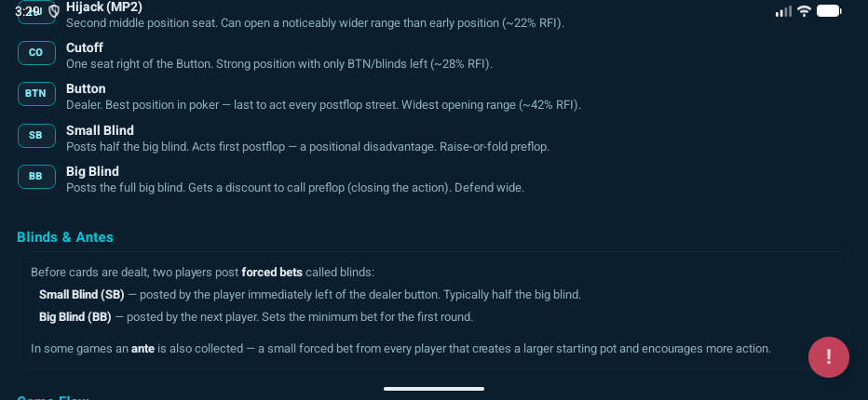Select the Blinds & Antes section heading
Screen dimensions: 868x400
click(65, 237)
